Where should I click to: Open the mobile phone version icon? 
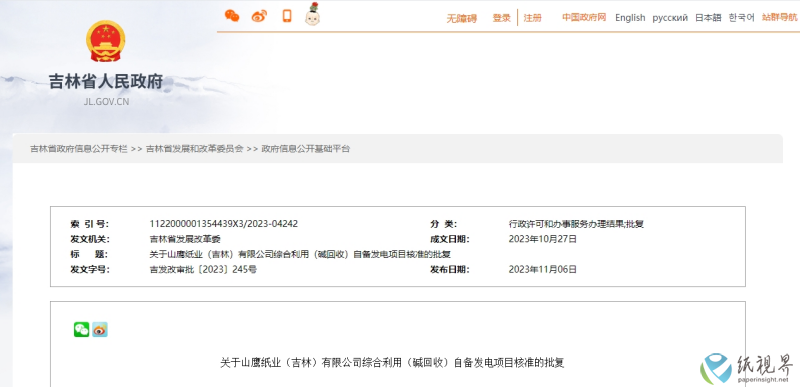point(287,16)
